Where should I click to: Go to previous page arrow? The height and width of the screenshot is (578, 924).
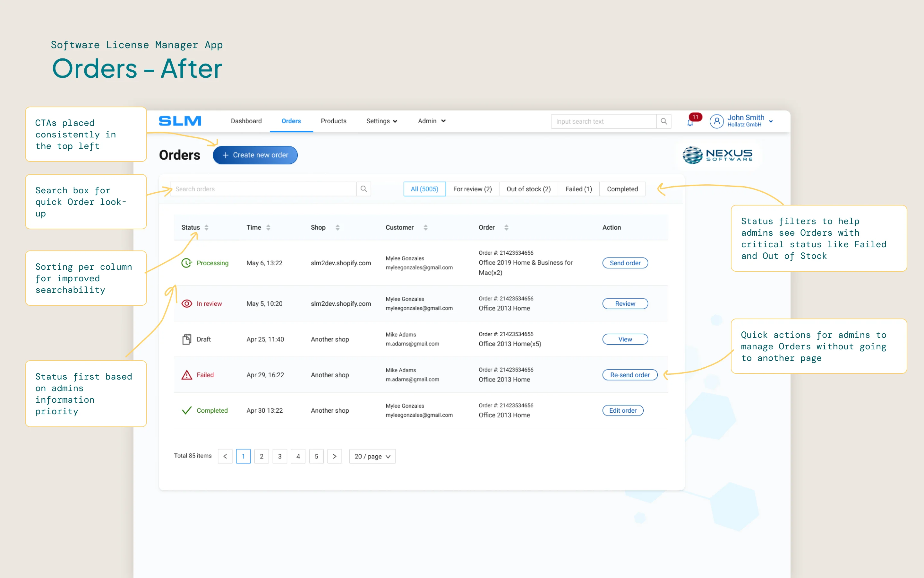225,456
